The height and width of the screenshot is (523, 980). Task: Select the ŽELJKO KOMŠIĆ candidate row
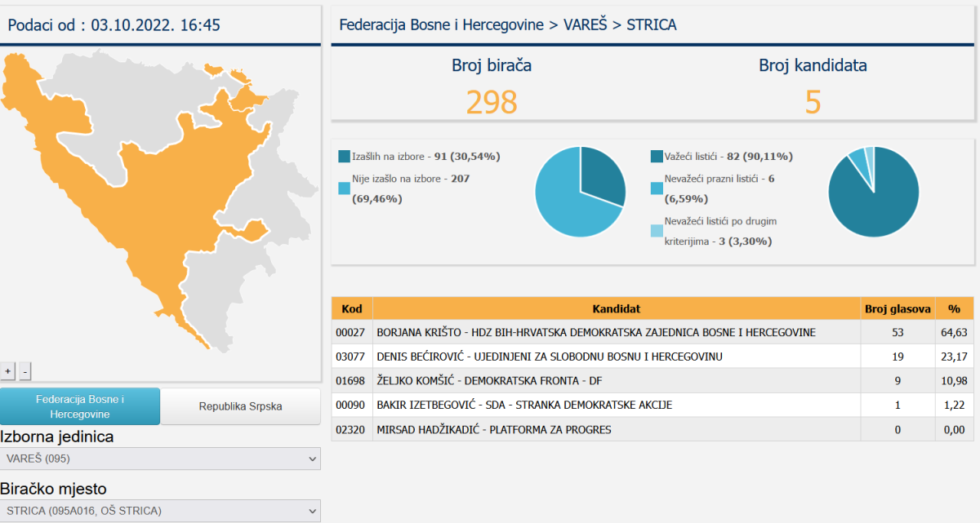(653, 381)
